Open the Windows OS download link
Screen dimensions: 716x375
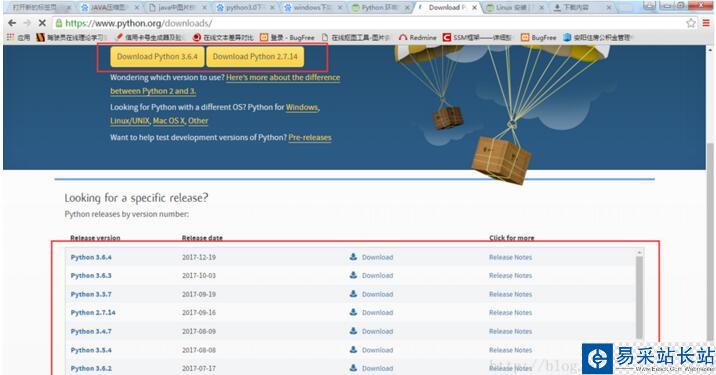(x=302, y=107)
